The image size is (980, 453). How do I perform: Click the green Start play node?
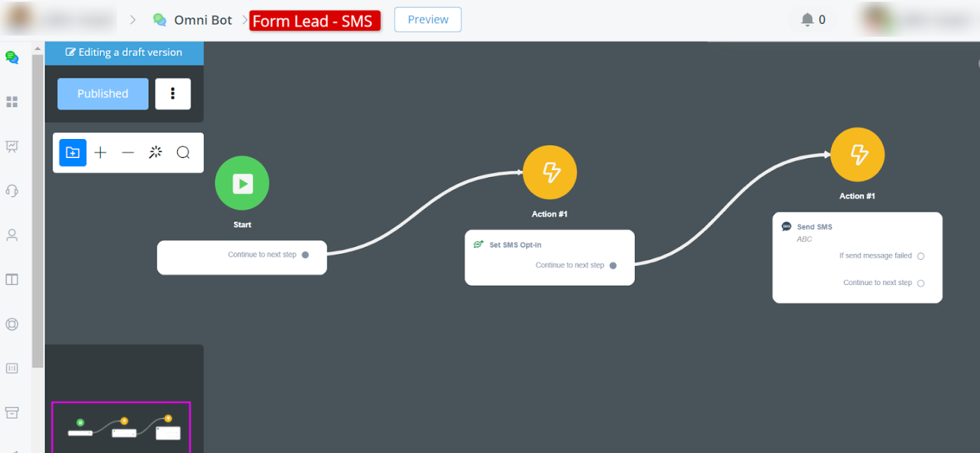(242, 183)
